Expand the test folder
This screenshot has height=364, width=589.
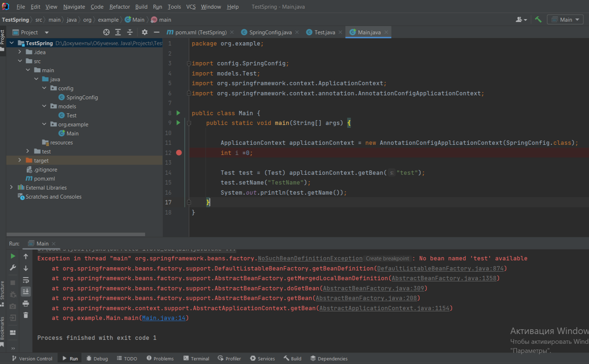[x=27, y=151]
